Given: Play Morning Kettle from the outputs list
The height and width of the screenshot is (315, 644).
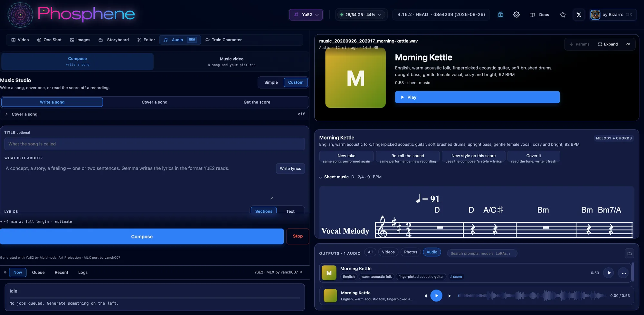Looking at the screenshot, I should [609, 273].
